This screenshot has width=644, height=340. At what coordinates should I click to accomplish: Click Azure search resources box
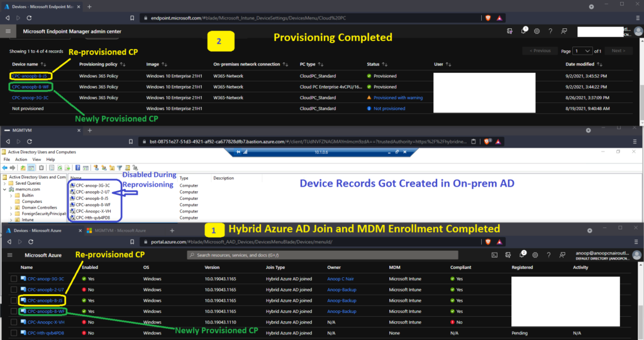pos(323,255)
